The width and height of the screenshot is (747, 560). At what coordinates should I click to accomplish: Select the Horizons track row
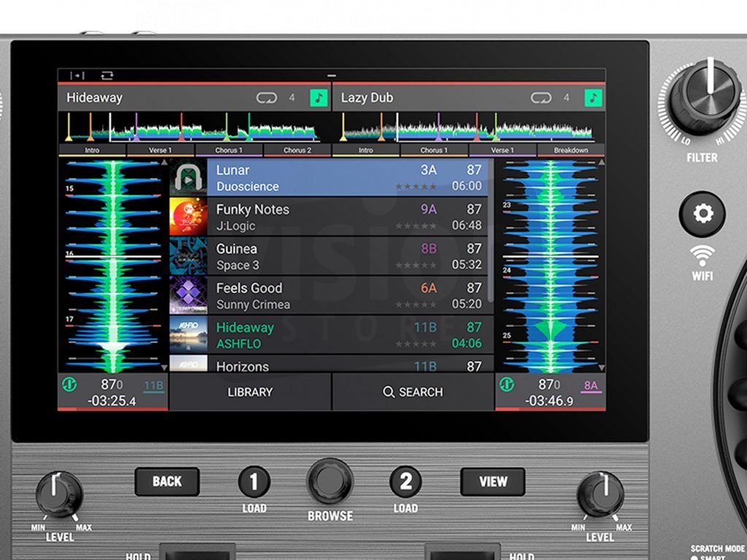[347, 364]
